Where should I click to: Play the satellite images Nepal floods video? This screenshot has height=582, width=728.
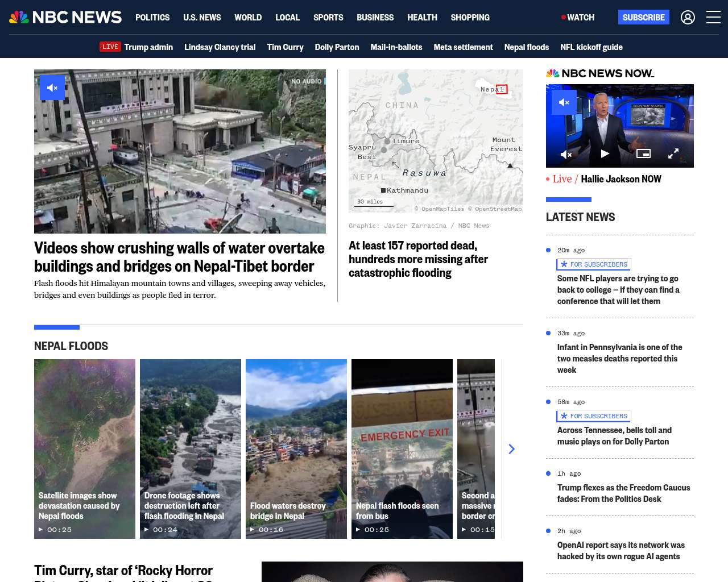click(85, 449)
